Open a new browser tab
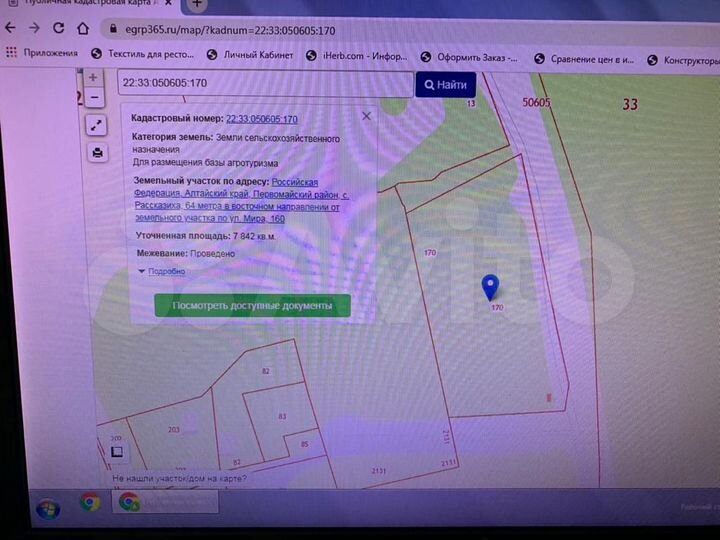This screenshot has width=720, height=540. [x=196, y=5]
